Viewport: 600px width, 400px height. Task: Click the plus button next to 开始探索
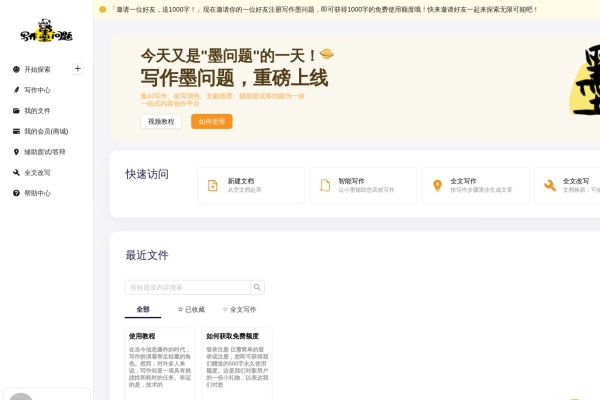pos(78,69)
